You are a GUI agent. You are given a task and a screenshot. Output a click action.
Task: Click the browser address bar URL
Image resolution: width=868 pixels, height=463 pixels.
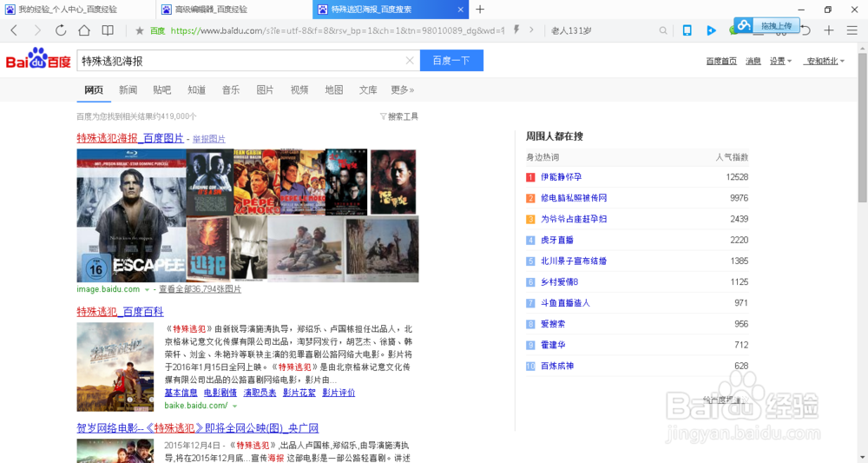pyautogui.click(x=337, y=30)
